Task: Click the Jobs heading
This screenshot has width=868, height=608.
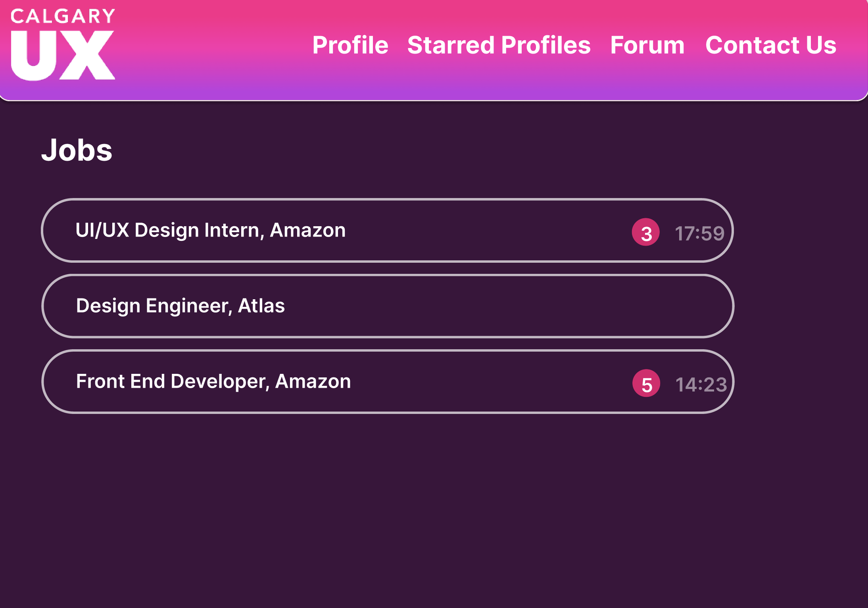Action: [x=77, y=150]
